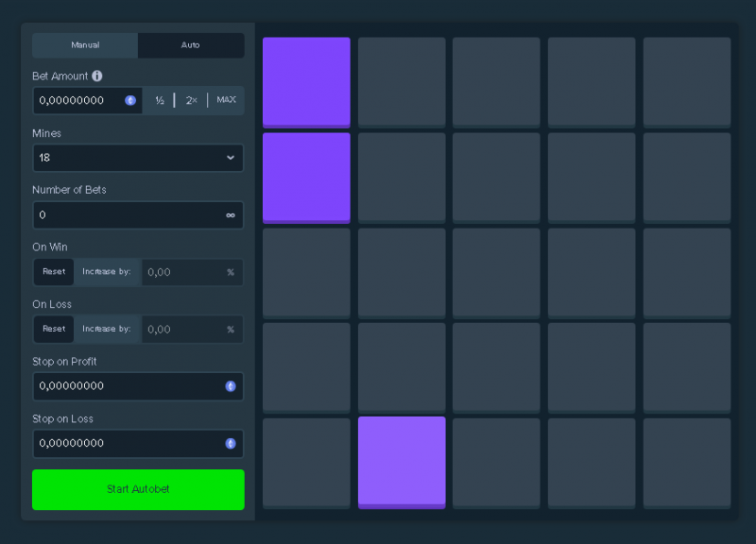Select Increase by under On Loss
The image size is (756, 544).
(x=107, y=329)
